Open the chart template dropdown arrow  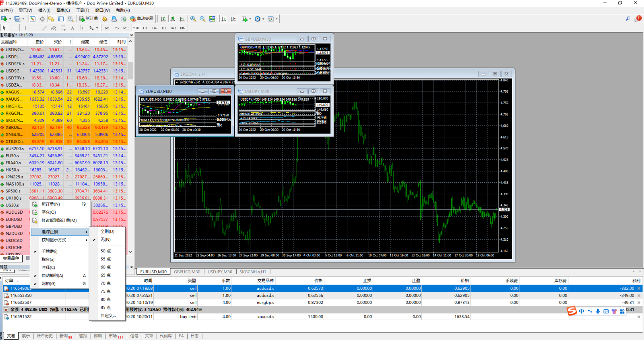click(x=277, y=19)
